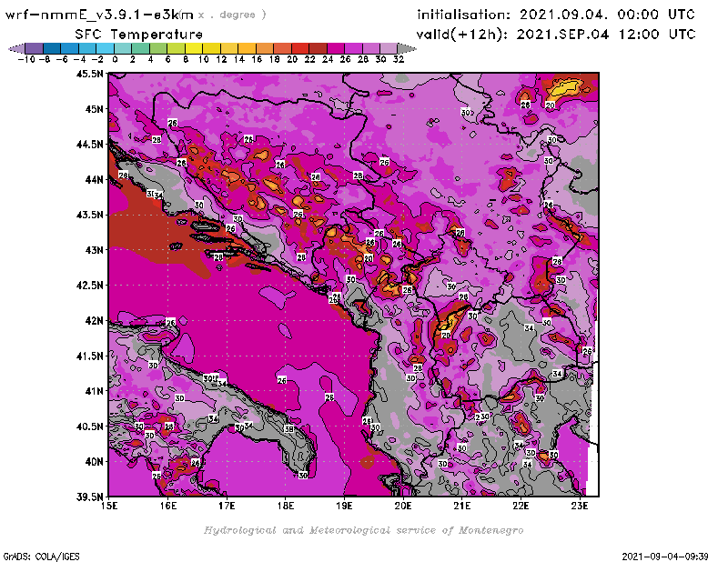
Task: Click the '44N' latitude label
Action: (94, 179)
